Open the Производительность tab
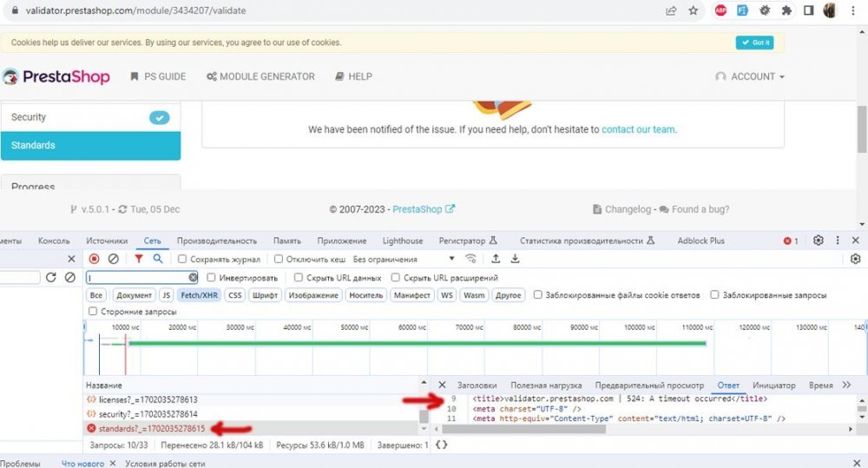This screenshot has height=468, width=868. point(217,241)
